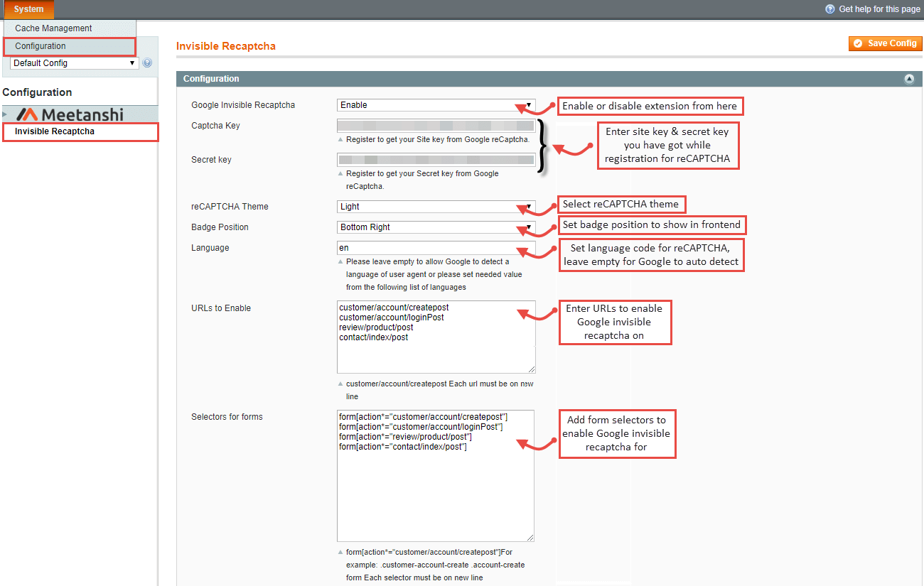
Task: Open the Badge Position dropdown
Action: [x=436, y=227]
